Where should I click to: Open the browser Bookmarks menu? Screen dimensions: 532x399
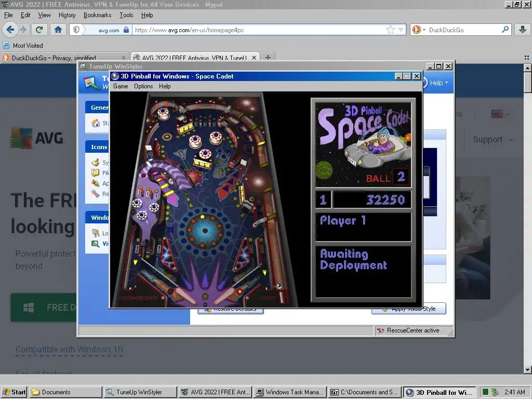(97, 15)
